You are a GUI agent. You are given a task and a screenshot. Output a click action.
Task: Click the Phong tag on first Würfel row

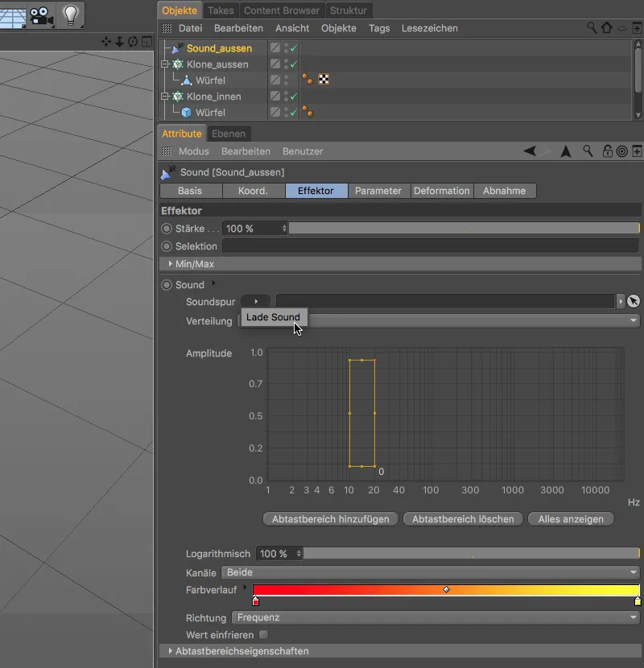tap(308, 79)
